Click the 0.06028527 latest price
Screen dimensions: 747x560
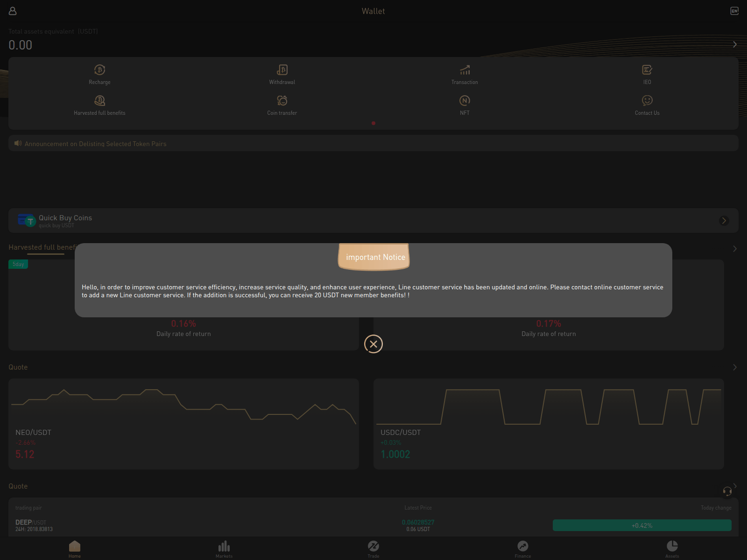point(418,522)
